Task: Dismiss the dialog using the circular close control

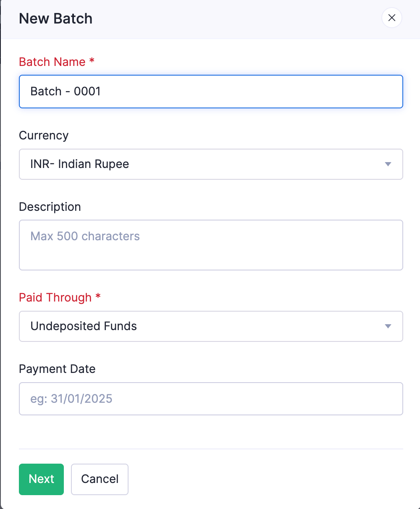Action: pos(391,18)
